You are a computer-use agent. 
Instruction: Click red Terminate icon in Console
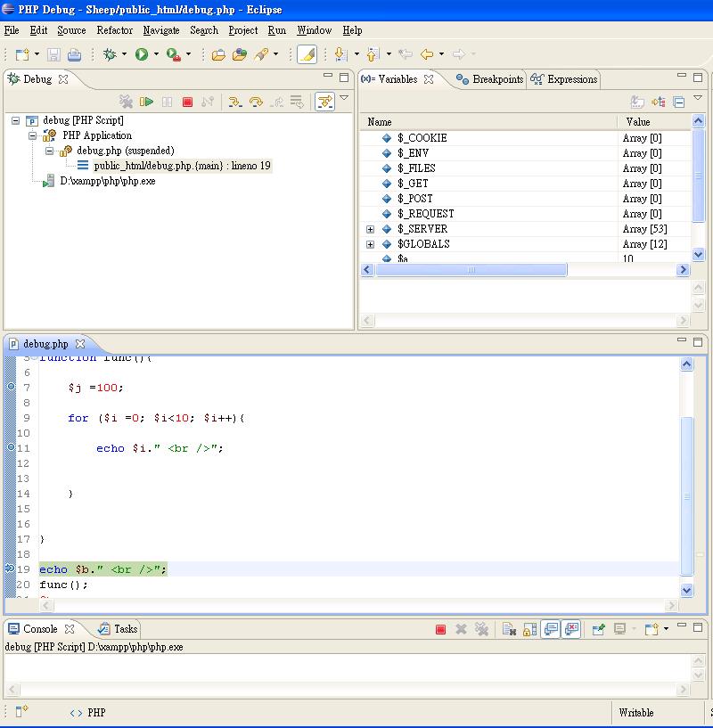tap(440, 630)
